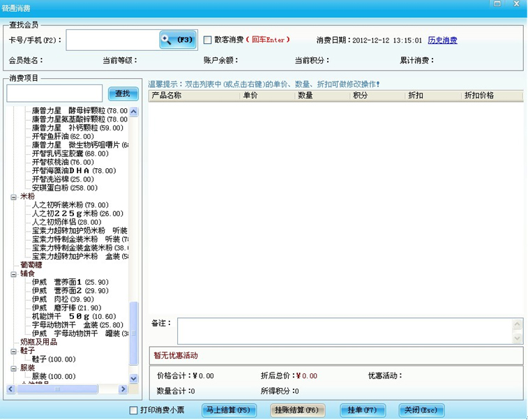Select 服装 (100.00) product item
The height and width of the screenshot is (420, 528).
[54, 377]
